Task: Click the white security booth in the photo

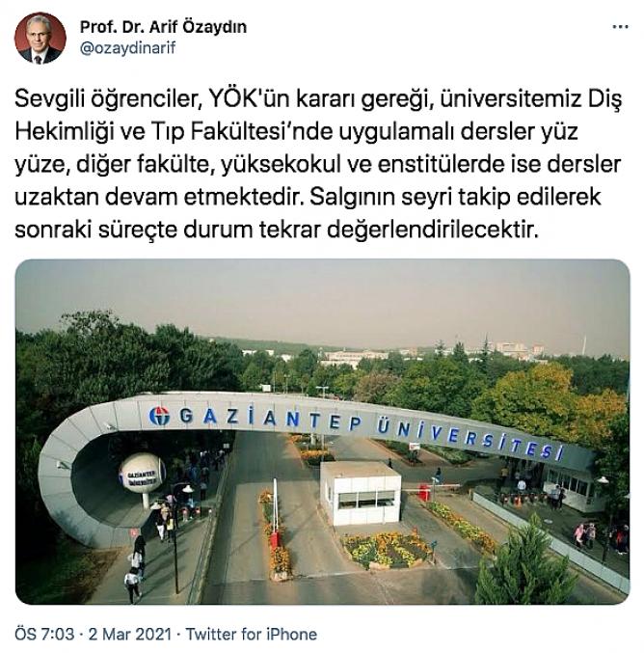Action: [x=361, y=493]
